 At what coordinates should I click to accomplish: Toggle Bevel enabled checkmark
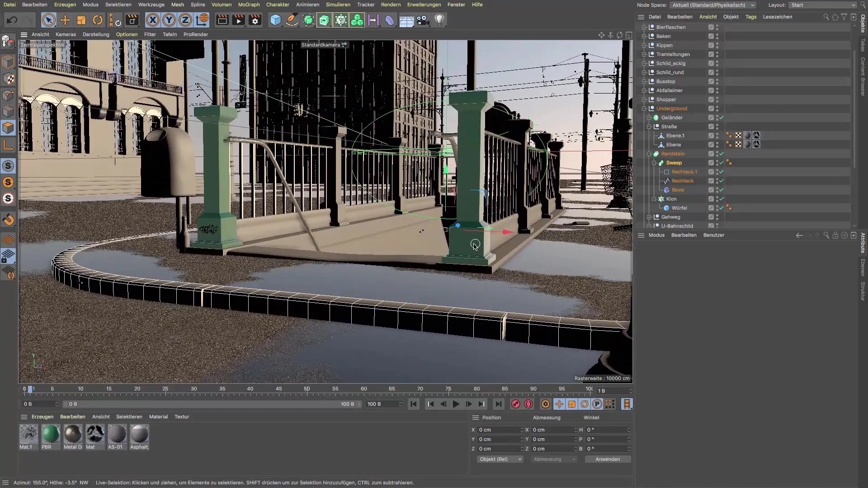point(722,190)
